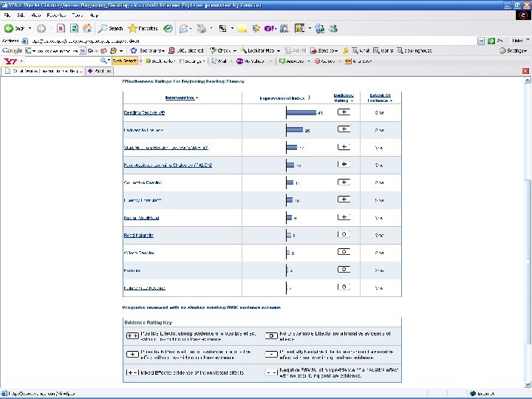This screenshot has height=399, width=532.
Task: Open the Tools menu
Action: (x=78, y=16)
